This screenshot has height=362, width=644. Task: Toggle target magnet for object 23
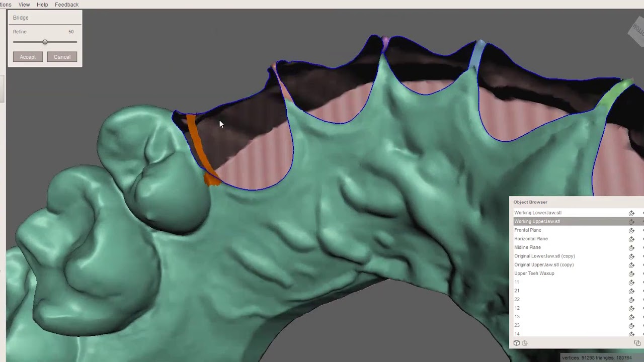click(x=631, y=326)
